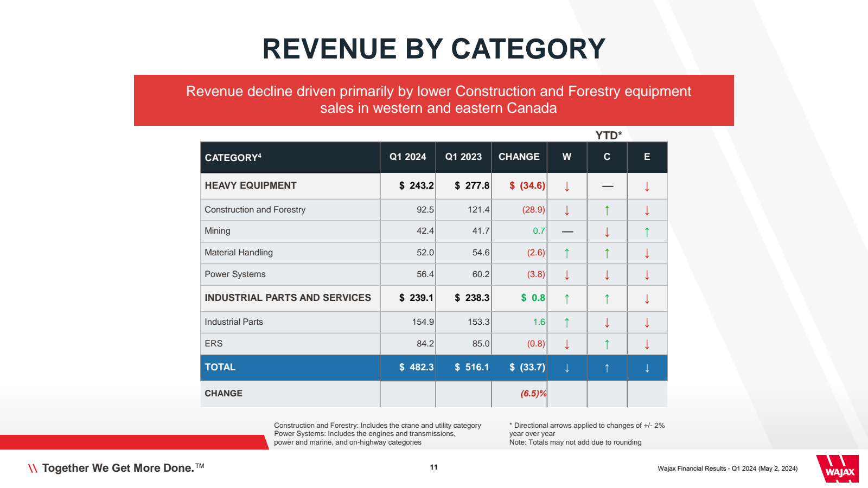
Task: Click Power Systems West down arrow
Action: click(x=567, y=275)
